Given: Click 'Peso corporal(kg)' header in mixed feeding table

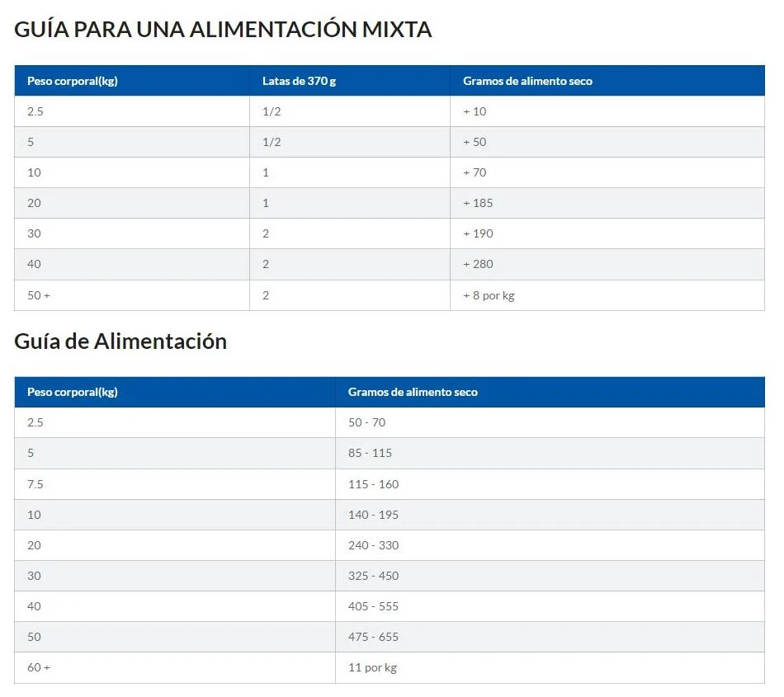Looking at the screenshot, I should 73,81.
